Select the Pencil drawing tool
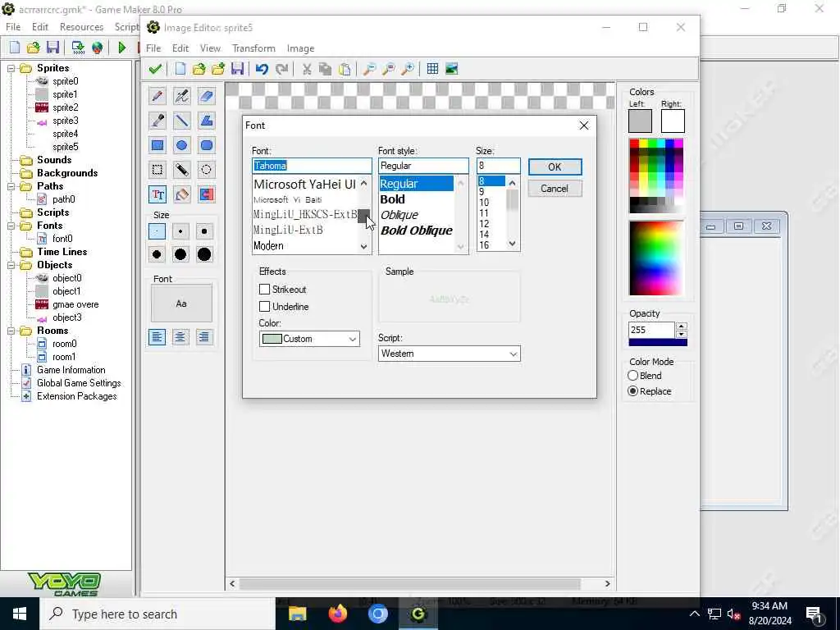Viewport: 840px width, 630px height. pyautogui.click(x=157, y=96)
